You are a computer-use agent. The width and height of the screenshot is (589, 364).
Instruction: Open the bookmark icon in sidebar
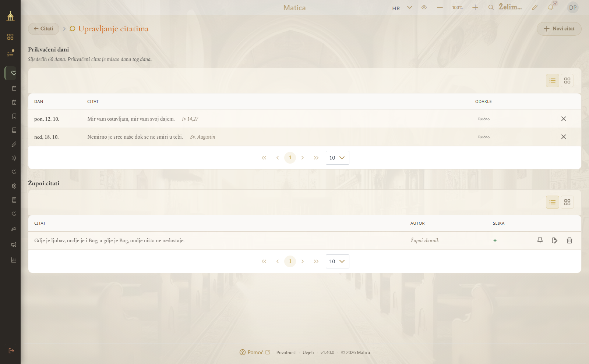(x=14, y=116)
